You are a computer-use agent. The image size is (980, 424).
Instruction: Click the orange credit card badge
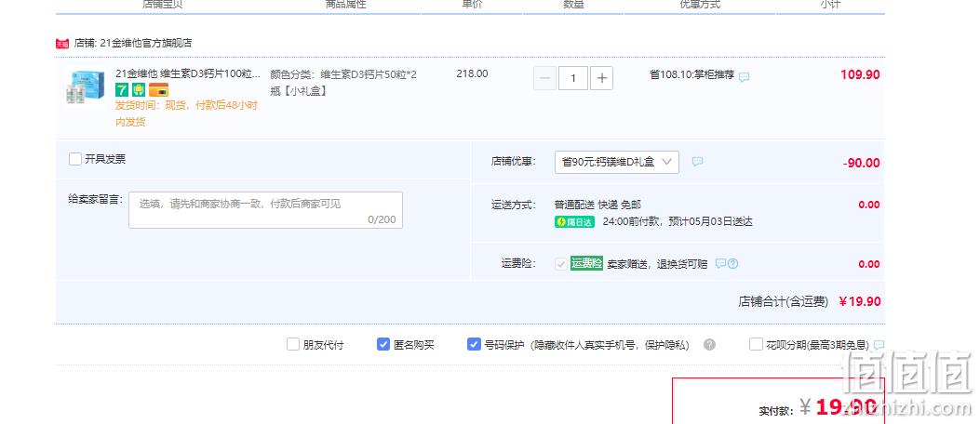pyautogui.click(x=158, y=90)
